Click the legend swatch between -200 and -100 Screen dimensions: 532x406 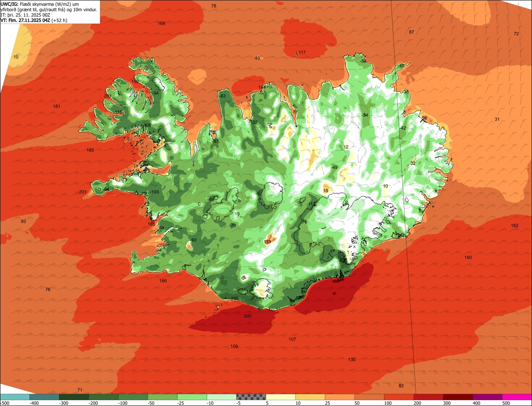pos(103,396)
